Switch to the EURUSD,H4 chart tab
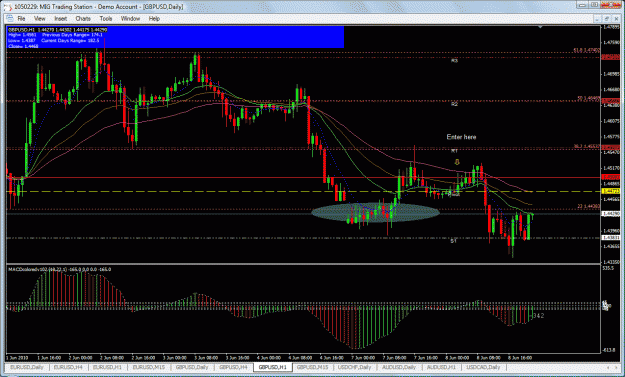The image size is (625, 377). tap(68, 367)
